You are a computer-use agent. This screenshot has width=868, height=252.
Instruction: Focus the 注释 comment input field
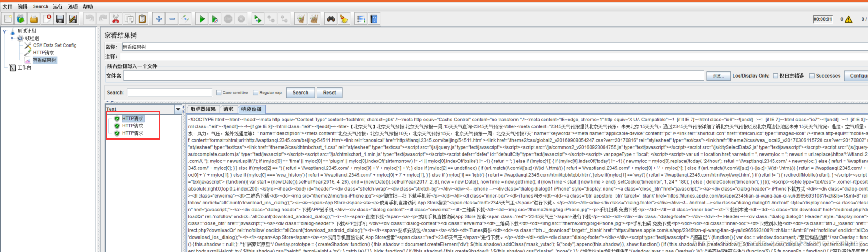(x=494, y=56)
